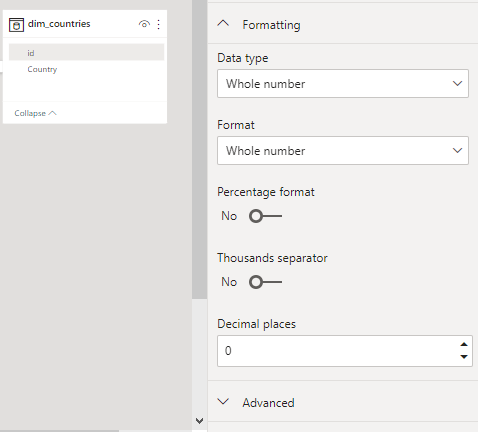The height and width of the screenshot is (432, 478).
Task: Increase Decimal places with up arrow
Action: coord(464,344)
